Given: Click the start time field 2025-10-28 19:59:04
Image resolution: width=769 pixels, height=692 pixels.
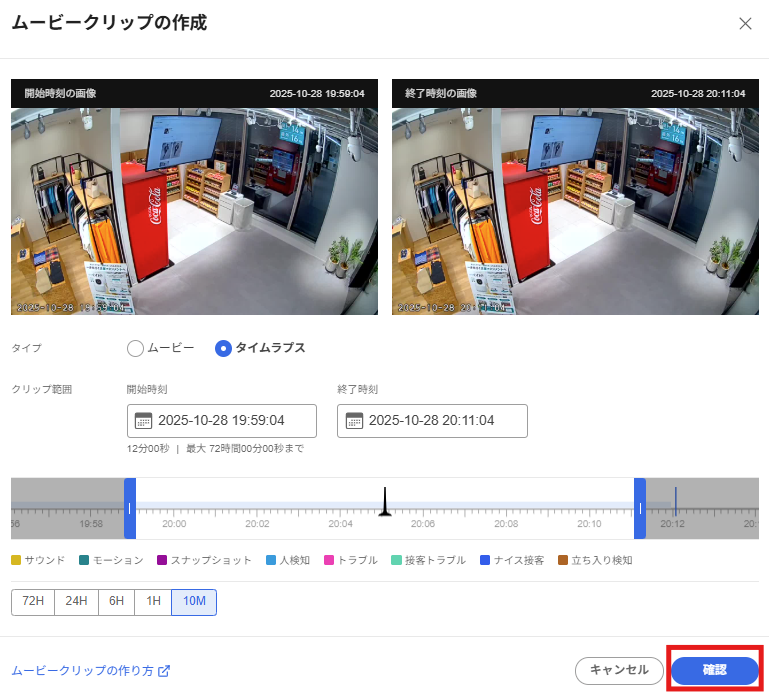Looking at the screenshot, I should pos(222,421).
